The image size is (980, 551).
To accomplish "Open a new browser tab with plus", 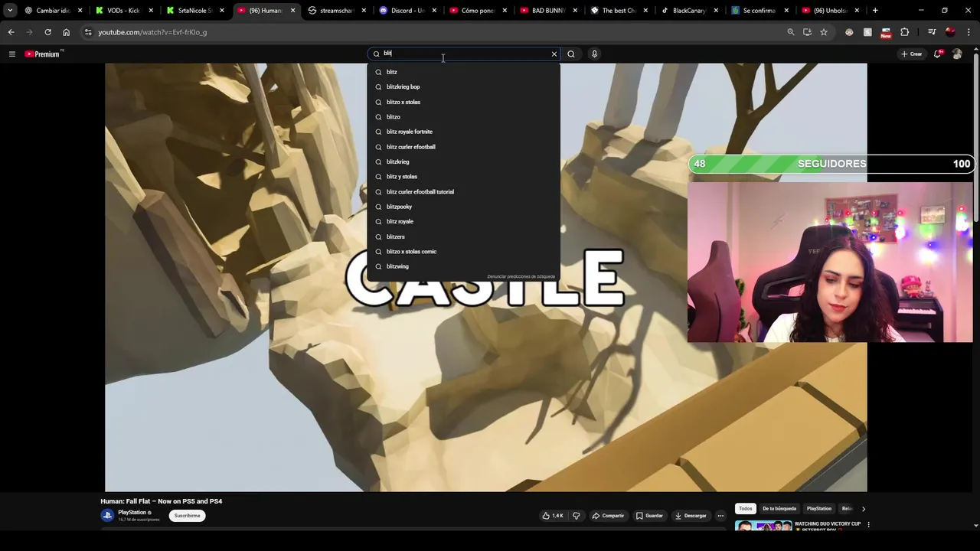I will (875, 11).
